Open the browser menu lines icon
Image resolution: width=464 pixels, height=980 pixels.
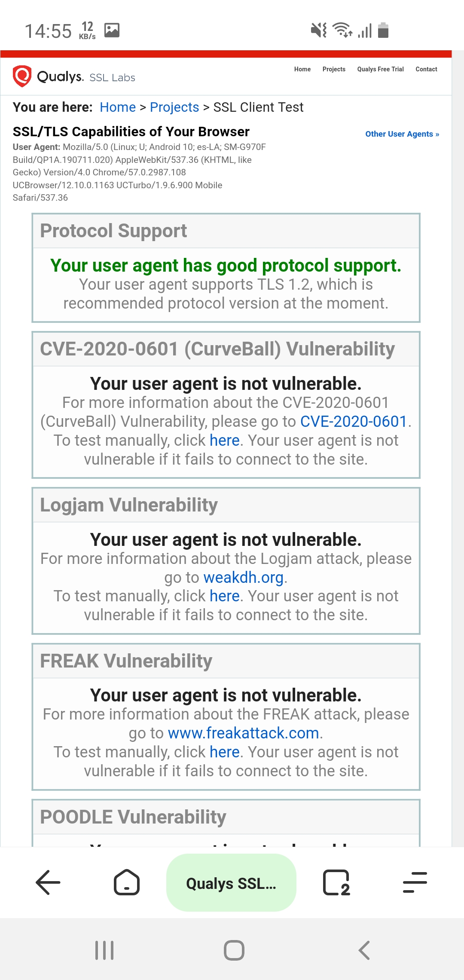click(415, 882)
